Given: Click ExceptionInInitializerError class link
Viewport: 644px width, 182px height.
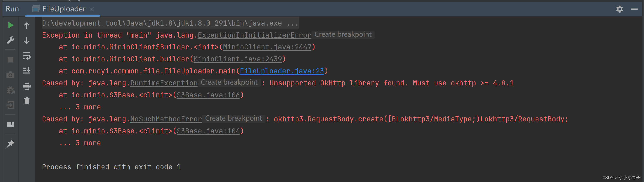Looking at the screenshot, I should tap(254, 35).
